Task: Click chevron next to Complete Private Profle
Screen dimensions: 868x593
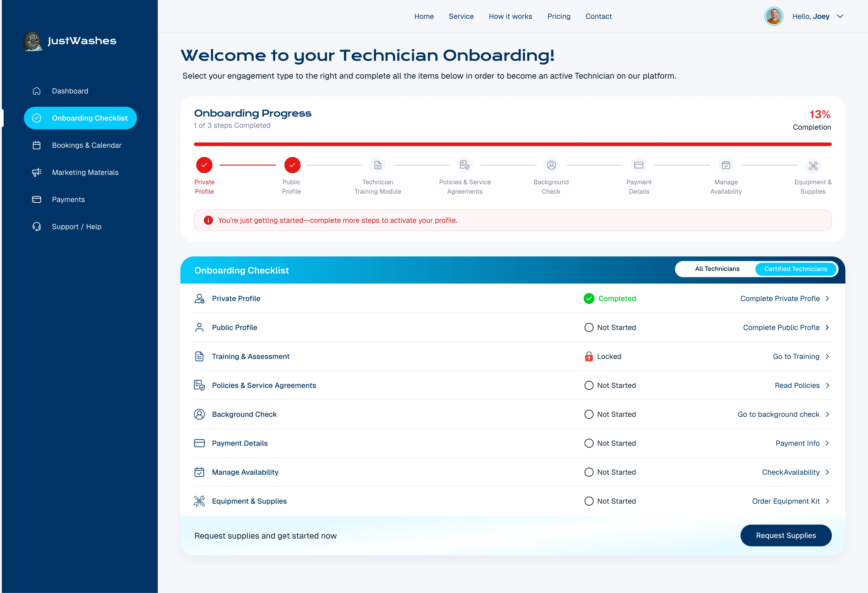Action: point(828,298)
